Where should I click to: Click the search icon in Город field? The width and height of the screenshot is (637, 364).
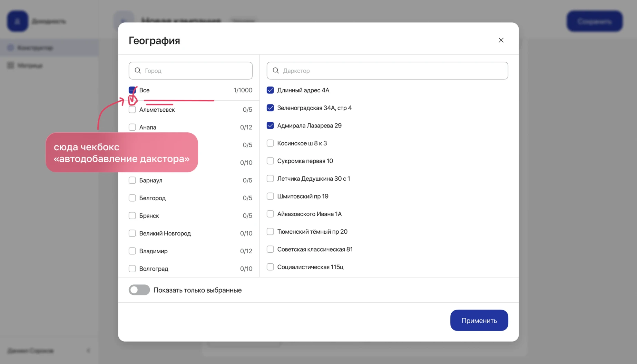tap(138, 71)
